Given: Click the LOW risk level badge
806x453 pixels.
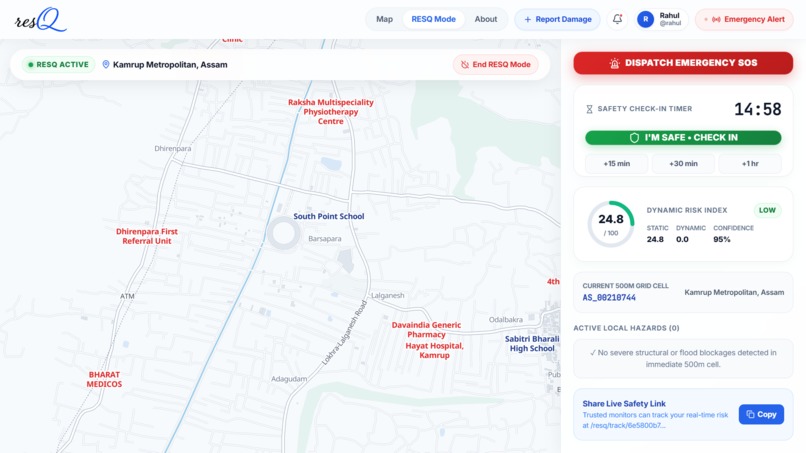Looking at the screenshot, I should [767, 210].
